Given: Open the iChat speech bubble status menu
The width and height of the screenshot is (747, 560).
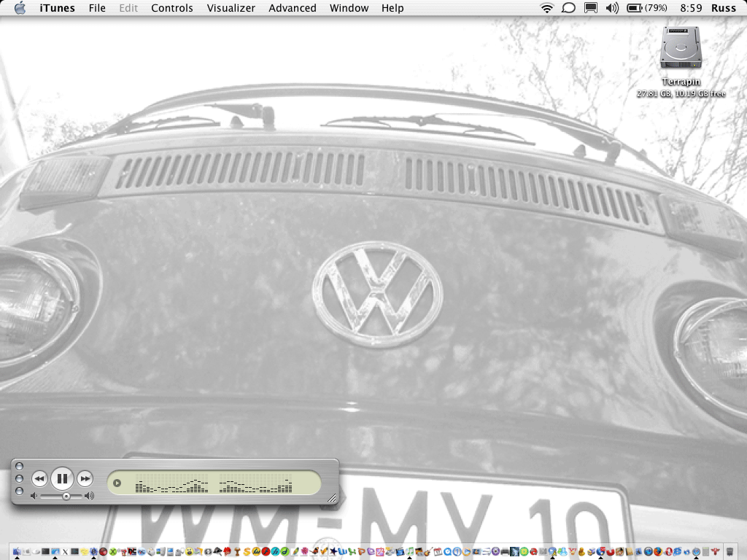Looking at the screenshot, I should [568, 8].
